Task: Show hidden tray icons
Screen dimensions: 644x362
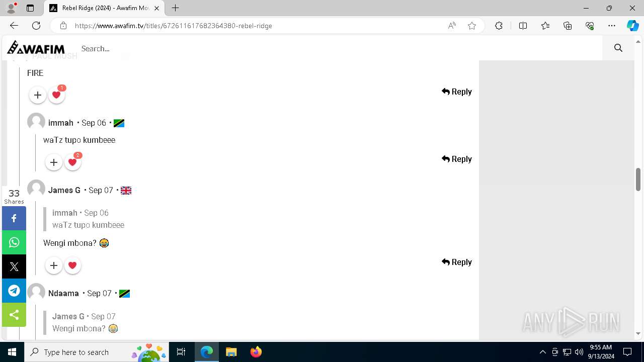Action: coord(542,352)
